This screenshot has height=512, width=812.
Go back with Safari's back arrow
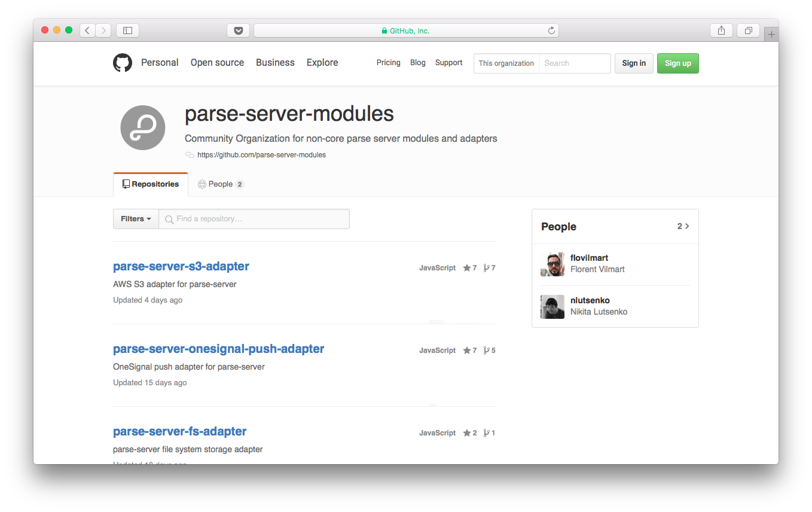(x=87, y=30)
